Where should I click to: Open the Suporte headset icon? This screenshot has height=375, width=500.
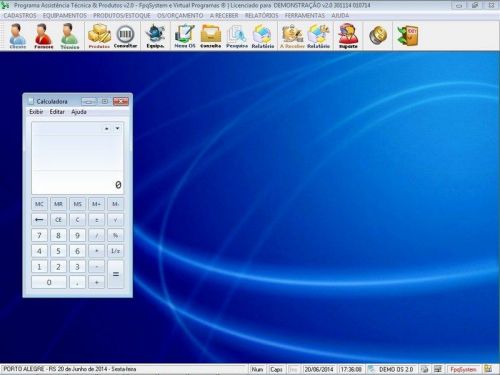[348, 36]
